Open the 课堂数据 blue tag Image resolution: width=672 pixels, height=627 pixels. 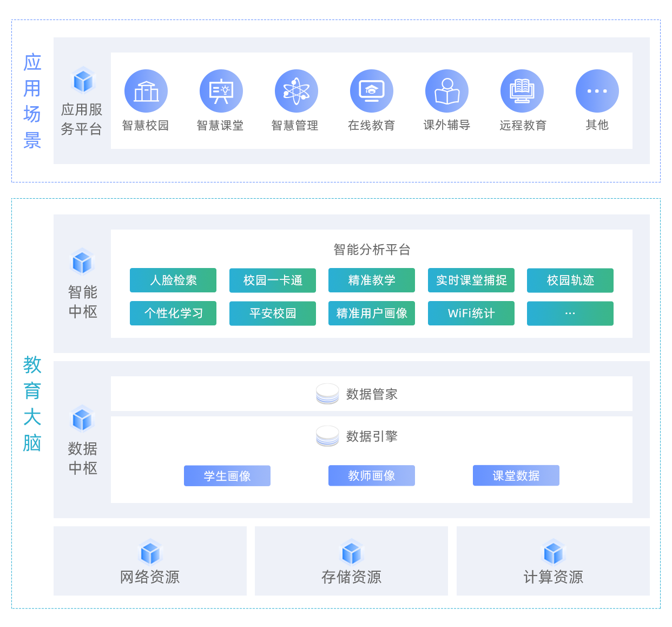click(x=516, y=476)
